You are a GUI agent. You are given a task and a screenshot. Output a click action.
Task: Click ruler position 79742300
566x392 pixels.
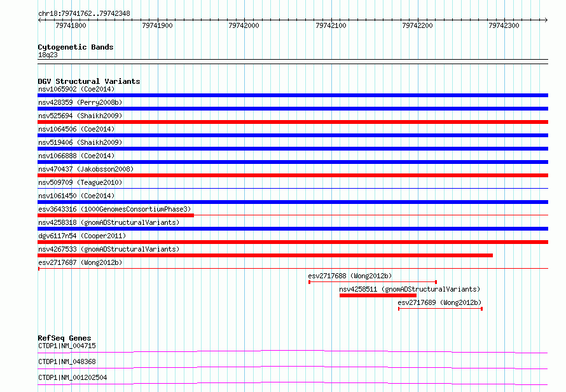point(504,25)
